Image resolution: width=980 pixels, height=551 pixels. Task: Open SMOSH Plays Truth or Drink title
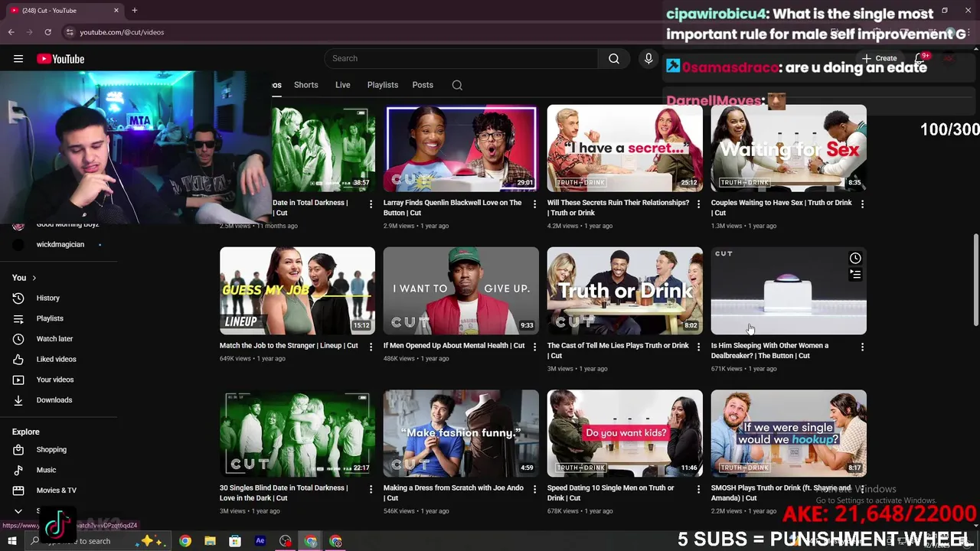pos(780,493)
